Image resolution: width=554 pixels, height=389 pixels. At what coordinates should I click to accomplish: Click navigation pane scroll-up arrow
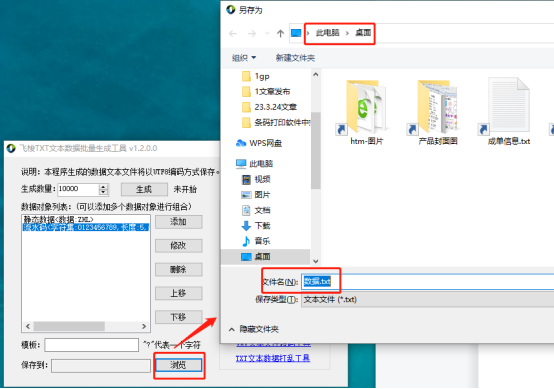pyautogui.click(x=316, y=75)
